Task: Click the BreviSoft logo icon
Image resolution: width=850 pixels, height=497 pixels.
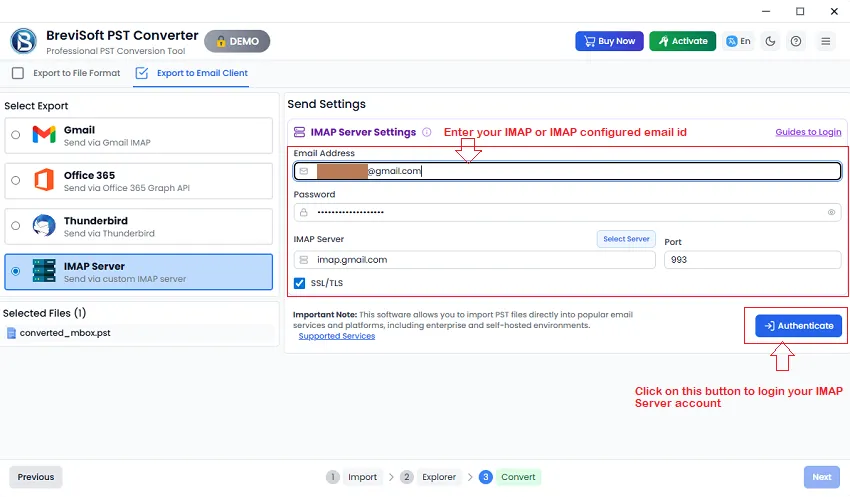Action: (23, 41)
